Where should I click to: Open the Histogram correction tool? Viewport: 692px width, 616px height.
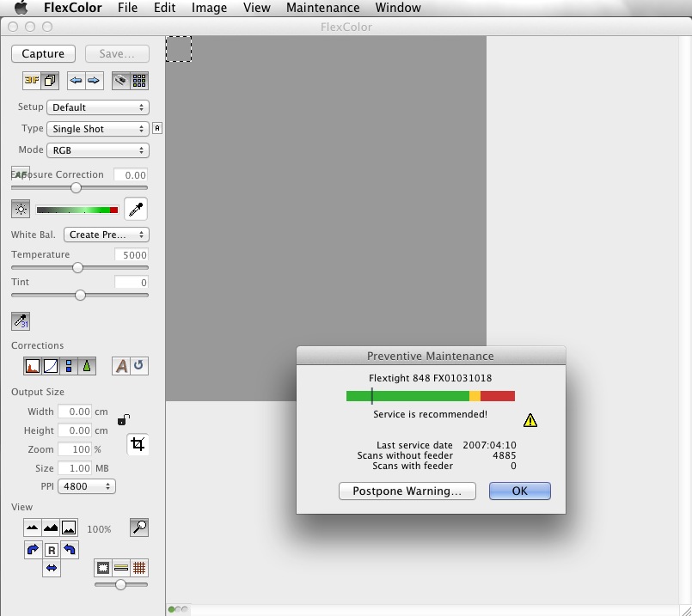(32, 366)
